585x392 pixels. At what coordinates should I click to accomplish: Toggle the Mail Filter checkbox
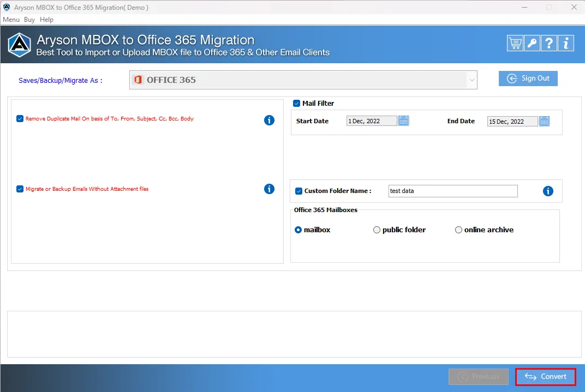[297, 103]
